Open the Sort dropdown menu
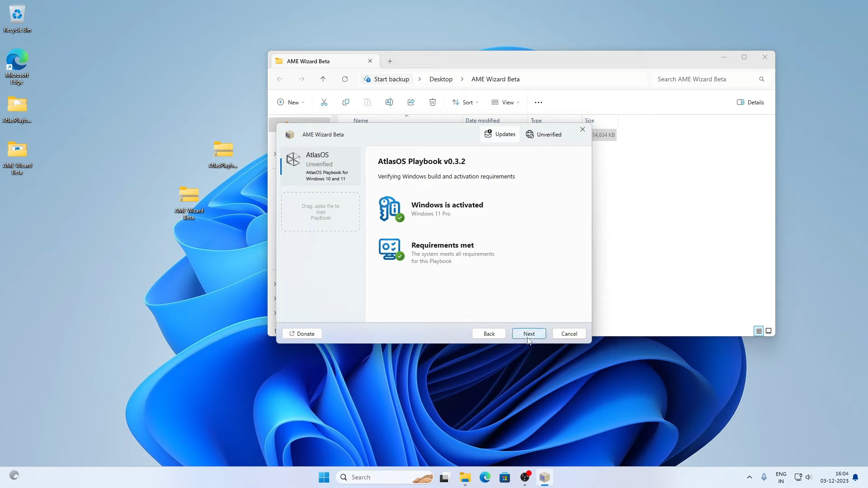 465,103
